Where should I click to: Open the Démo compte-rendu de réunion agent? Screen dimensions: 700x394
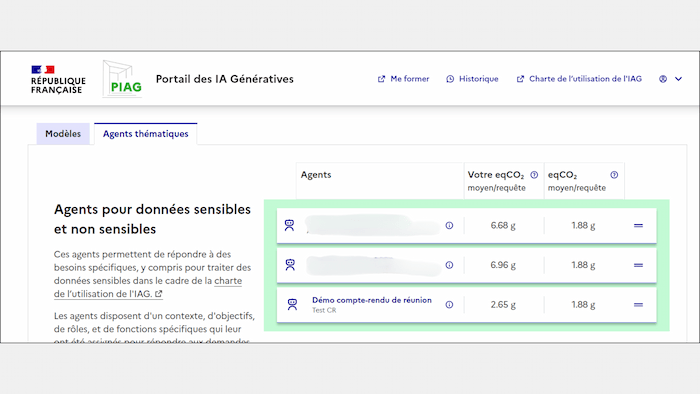(372, 300)
